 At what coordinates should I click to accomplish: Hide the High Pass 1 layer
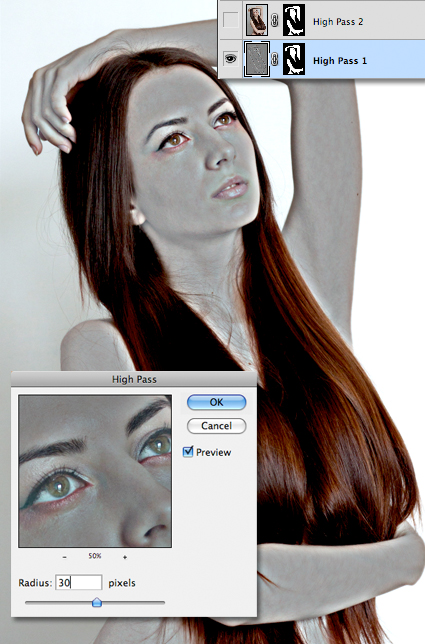click(230, 59)
